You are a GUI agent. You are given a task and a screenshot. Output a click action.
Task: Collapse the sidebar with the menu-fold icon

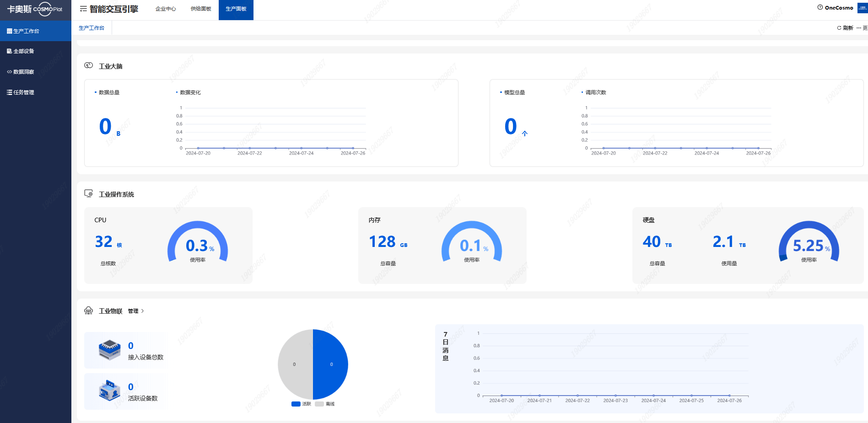click(x=83, y=9)
